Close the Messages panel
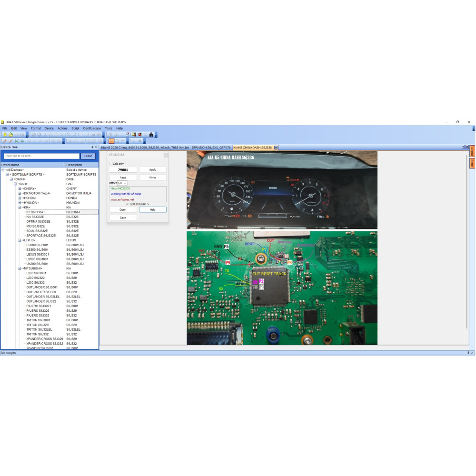Screen dimensions: 476x476 [x=472, y=353]
